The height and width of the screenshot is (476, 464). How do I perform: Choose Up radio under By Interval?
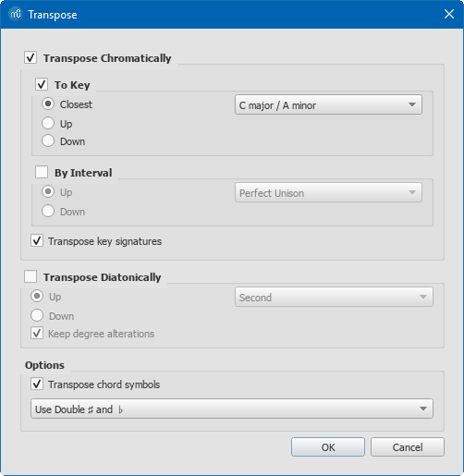tap(48, 191)
